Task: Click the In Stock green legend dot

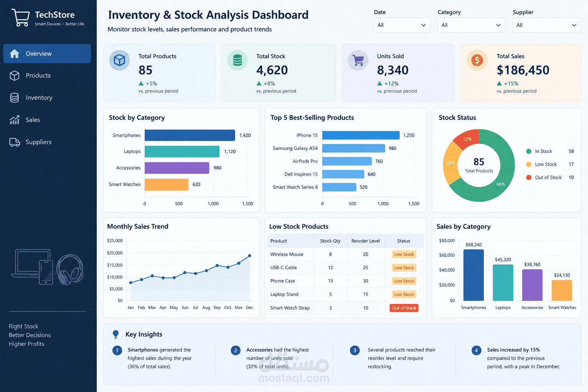Action: coord(529,151)
